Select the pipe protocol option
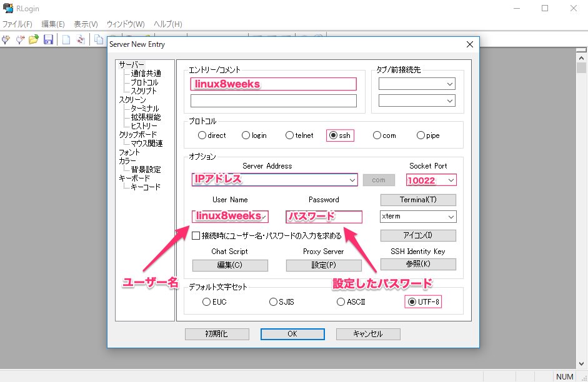Screen dimensions: 588x382 pyautogui.click(x=428, y=135)
